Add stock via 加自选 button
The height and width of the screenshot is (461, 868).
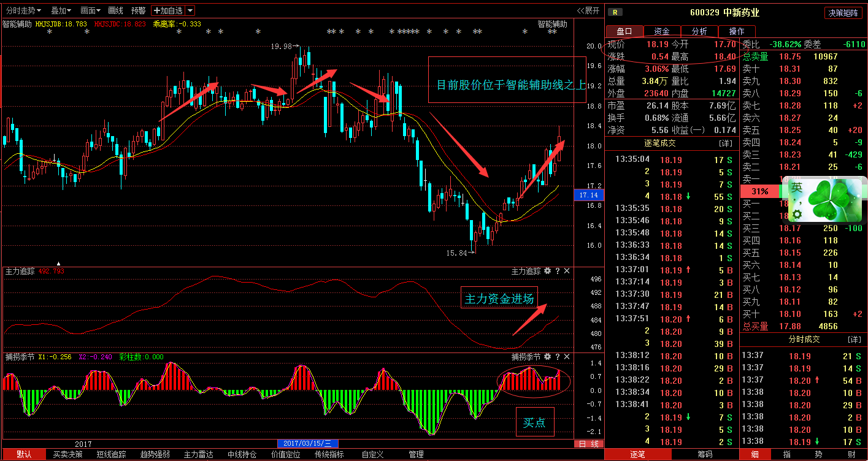click(x=168, y=10)
